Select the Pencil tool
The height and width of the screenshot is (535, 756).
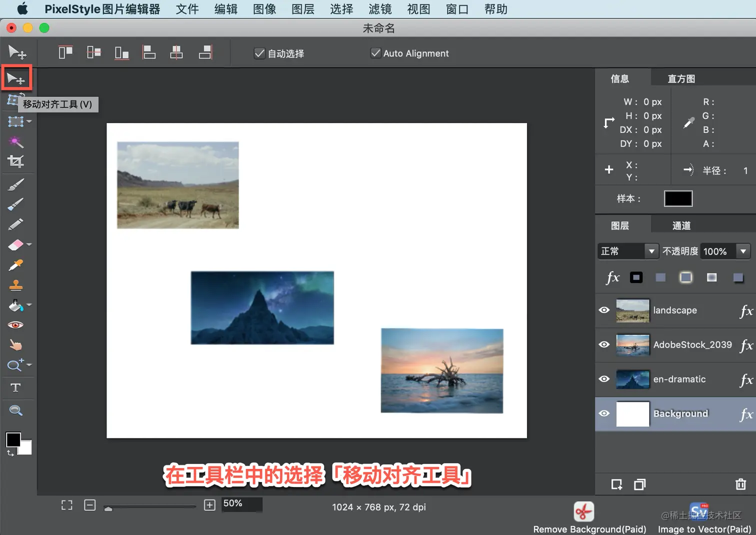tap(15, 224)
